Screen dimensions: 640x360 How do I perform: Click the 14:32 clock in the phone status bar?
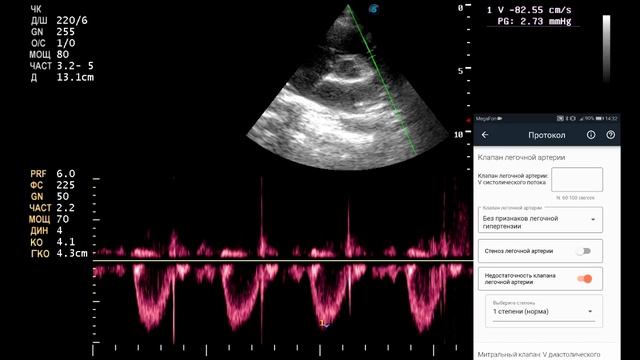tap(611, 118)
